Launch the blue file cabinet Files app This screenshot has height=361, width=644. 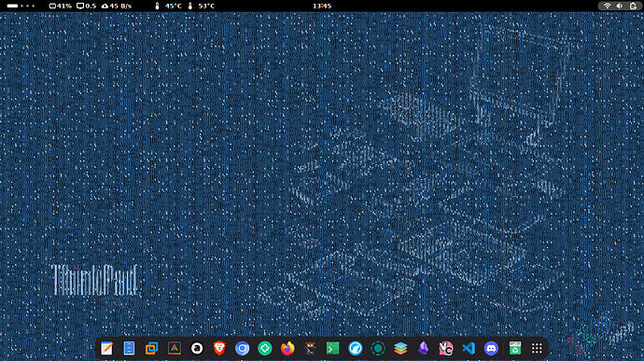pyautogui.click(x=129, y=348)
